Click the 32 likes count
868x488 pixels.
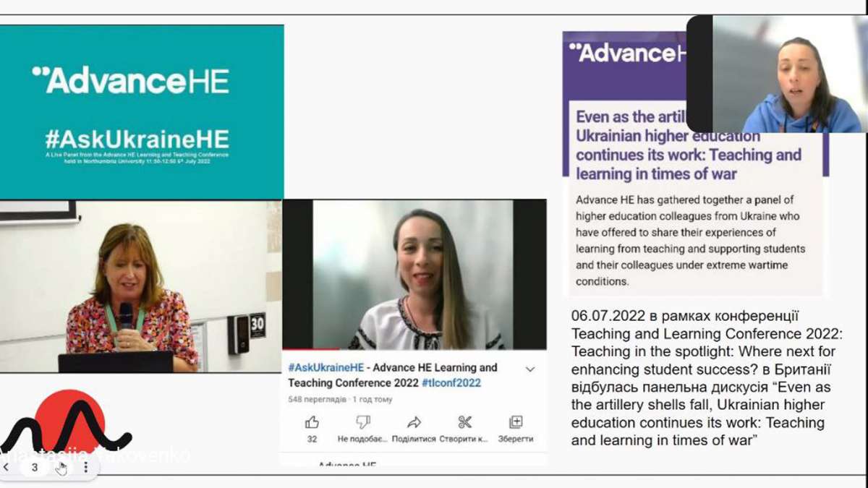(312, 439)
